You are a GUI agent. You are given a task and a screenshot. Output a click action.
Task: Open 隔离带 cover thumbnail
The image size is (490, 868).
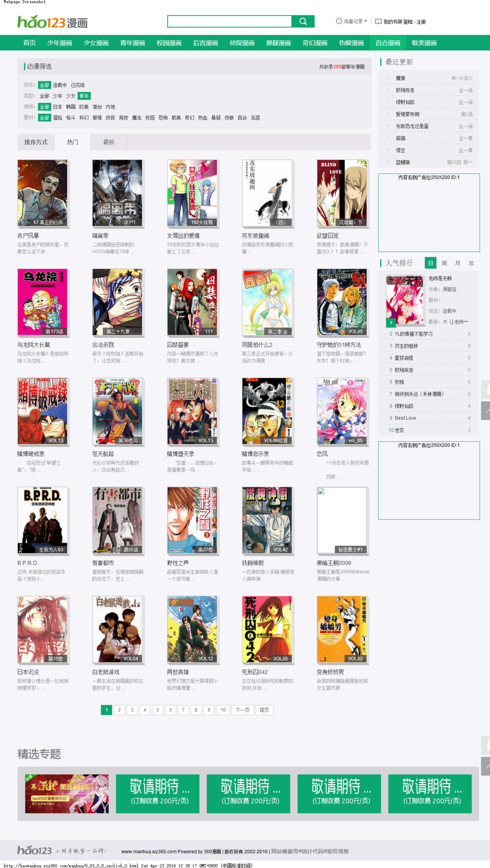click(117, 193)
